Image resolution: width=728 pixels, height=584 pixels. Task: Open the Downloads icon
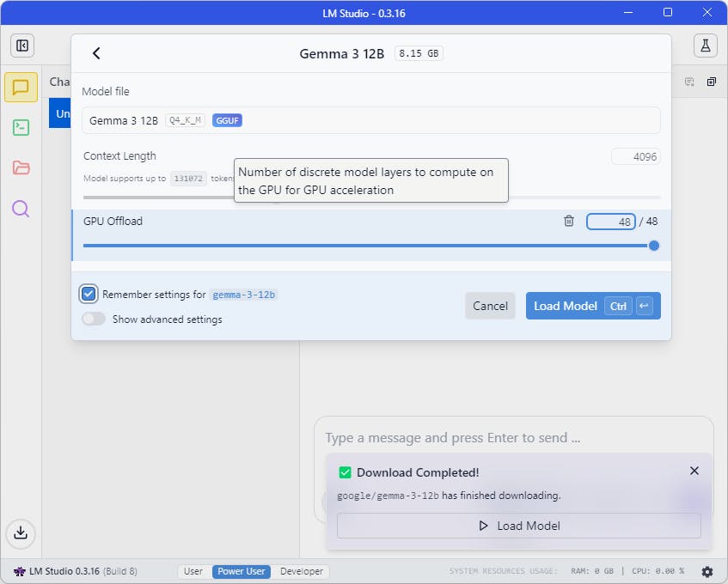click(21, 532)
